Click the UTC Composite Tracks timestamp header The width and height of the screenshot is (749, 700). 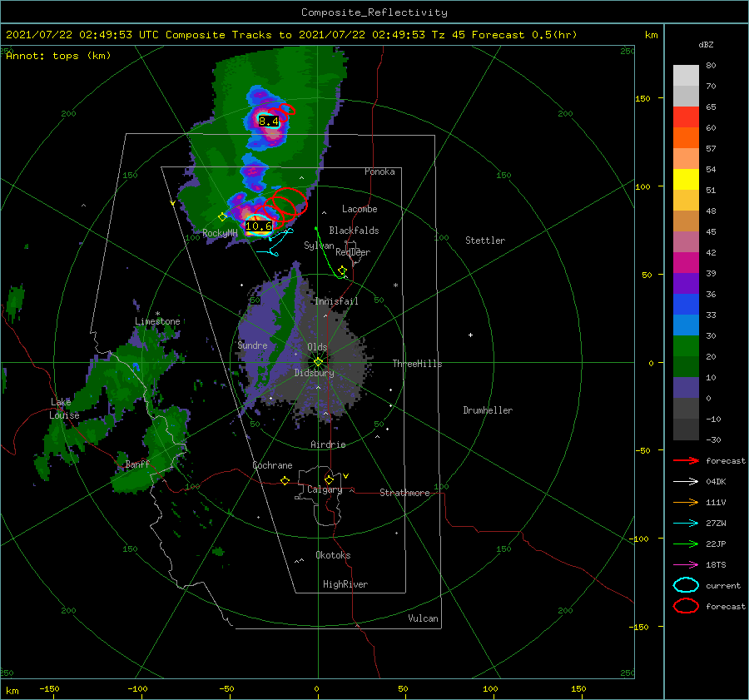291,35
